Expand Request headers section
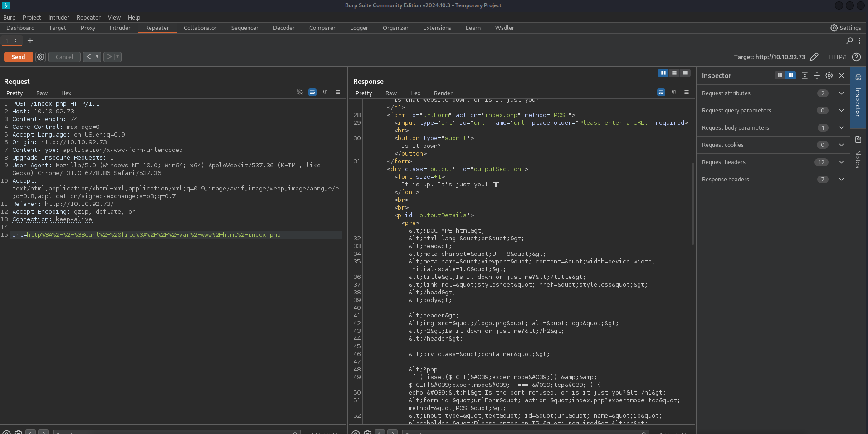 coord(773,162)
